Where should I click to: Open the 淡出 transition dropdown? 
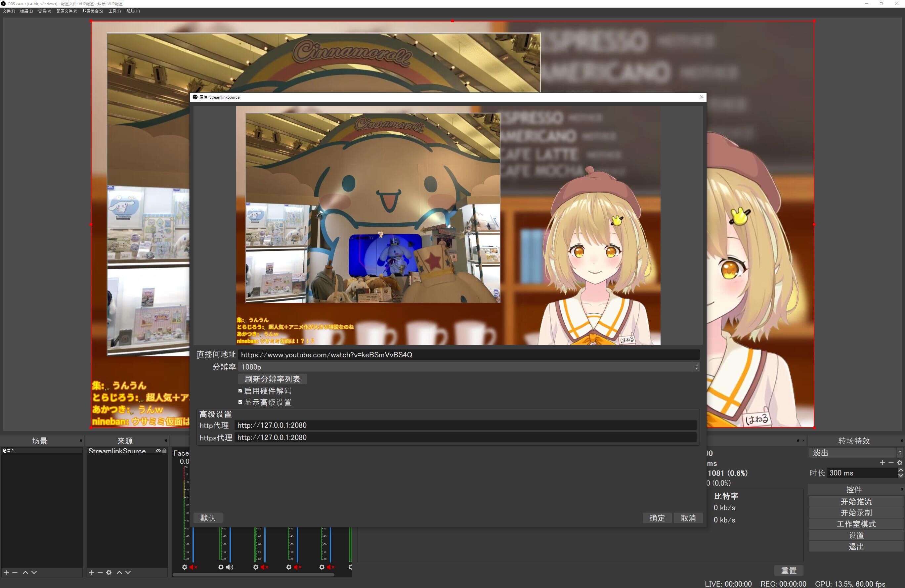[899, 453]
